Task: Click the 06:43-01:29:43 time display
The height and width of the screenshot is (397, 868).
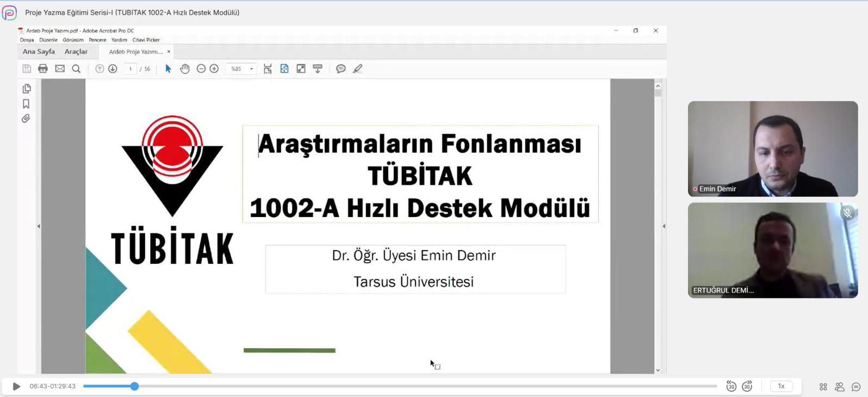Action: 53,386
